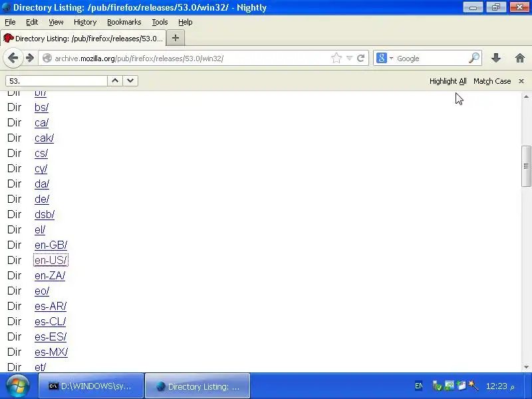Screen dimensions: 532x399
Task: Go back using the back arrow button
Action: coord(13,58)
